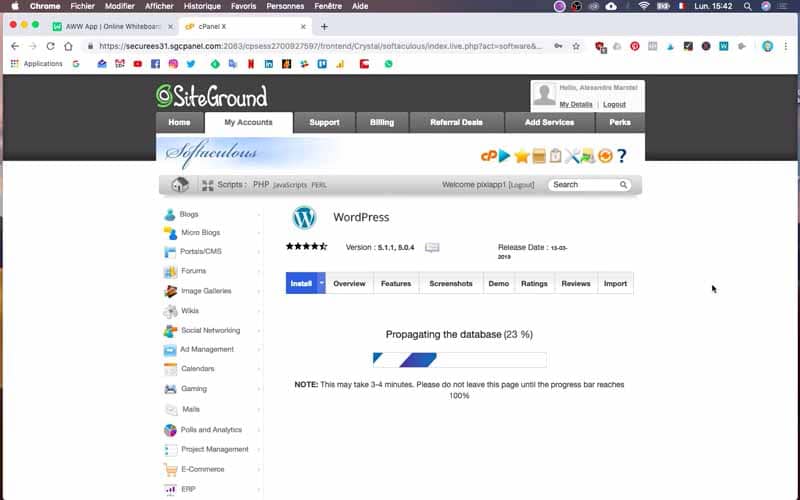Reload the page in Chrome
Image resolution: width=800 pixels, height=500 pixels.
tap(50, 46)
